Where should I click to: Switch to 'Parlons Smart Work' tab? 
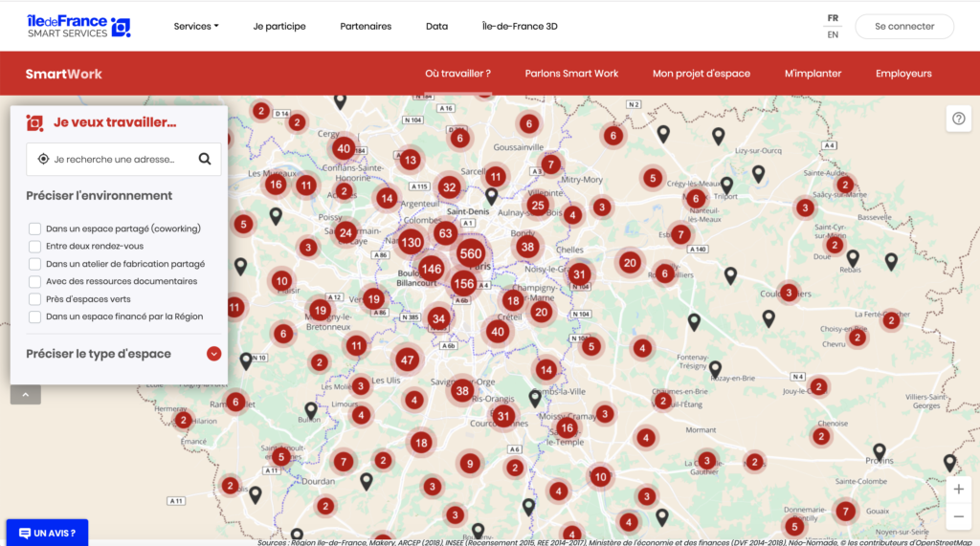(571, 74)
